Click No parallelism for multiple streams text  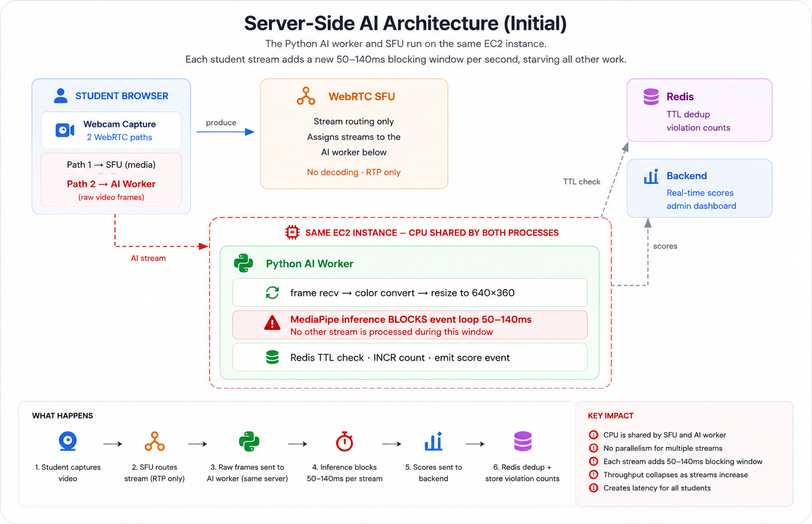point(663,448)
